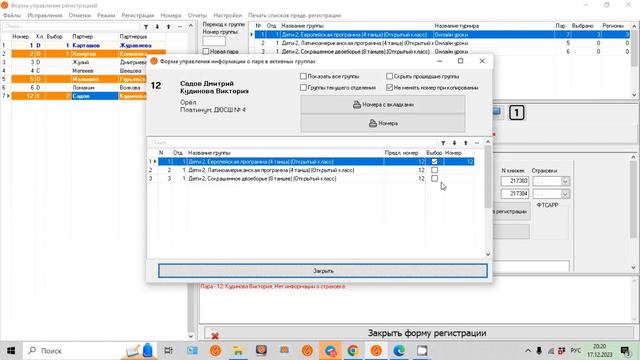This screenshot has width=640, height=360.
Task: Click the up arrow icon in the dialog grid toolbar
Action: (466, 143)
